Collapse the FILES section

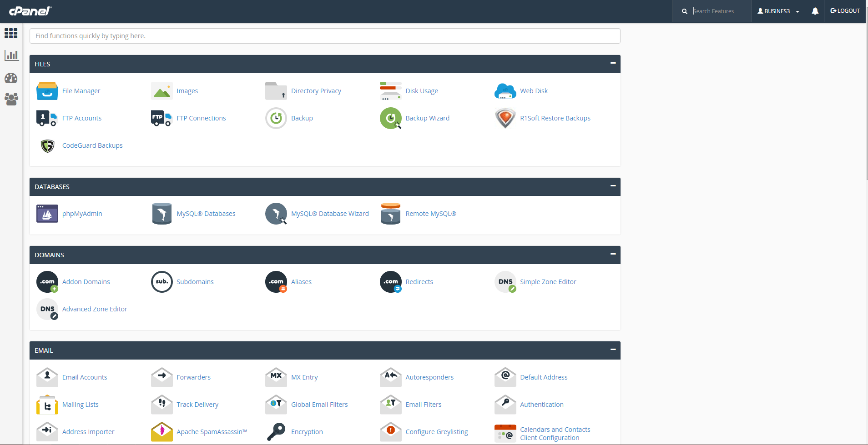tap(613, 63)
